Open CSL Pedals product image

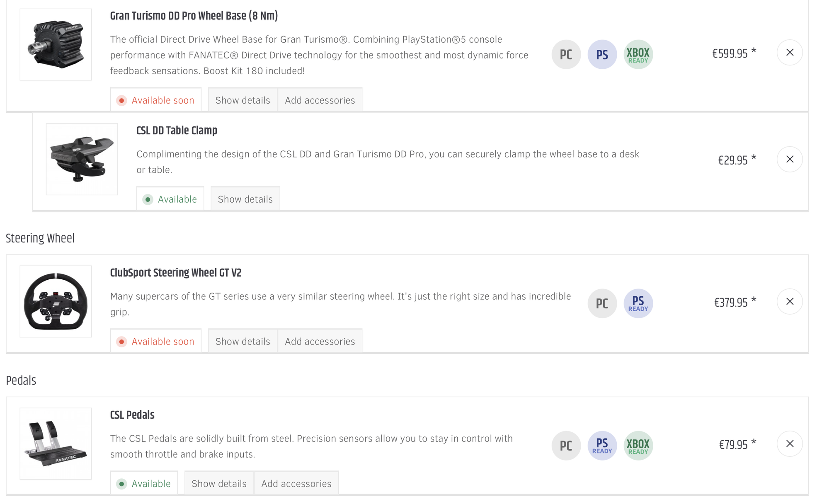(56, 443)
